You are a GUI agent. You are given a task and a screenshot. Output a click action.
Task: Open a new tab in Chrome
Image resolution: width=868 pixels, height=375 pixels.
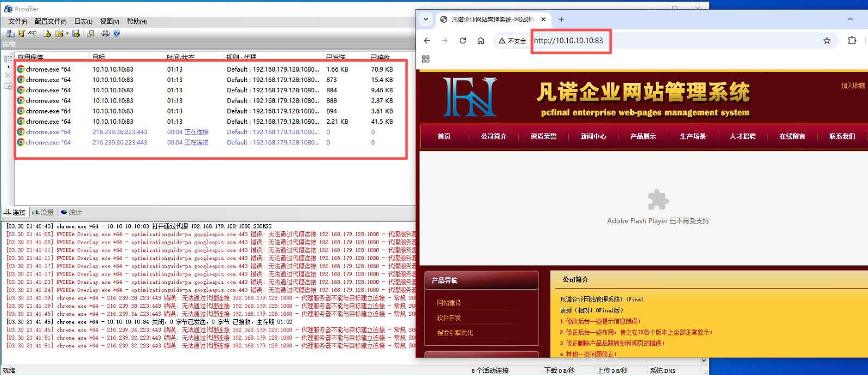(x=561, y=19)
